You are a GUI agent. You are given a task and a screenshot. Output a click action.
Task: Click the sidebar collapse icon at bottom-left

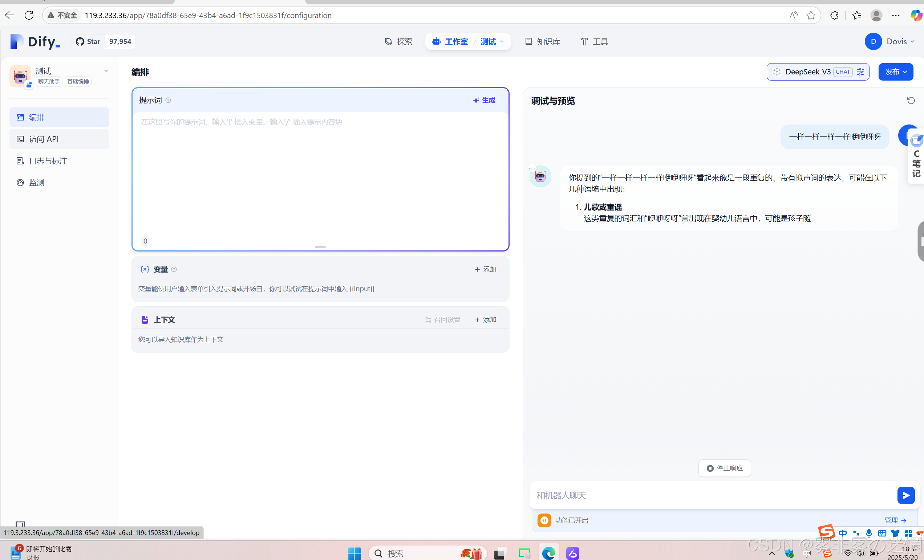pyautogui.click(x=20, y=524)
